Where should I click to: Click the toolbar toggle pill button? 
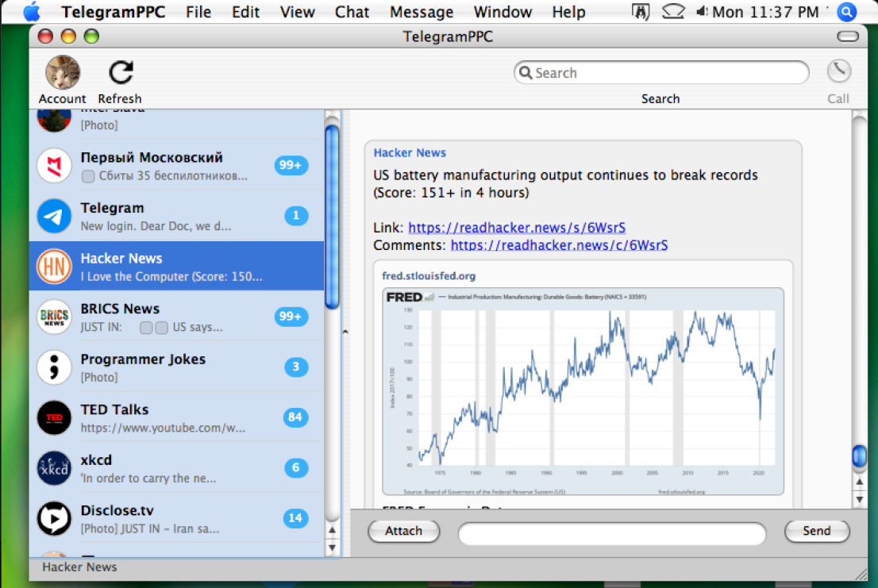[x=848, y=37]
